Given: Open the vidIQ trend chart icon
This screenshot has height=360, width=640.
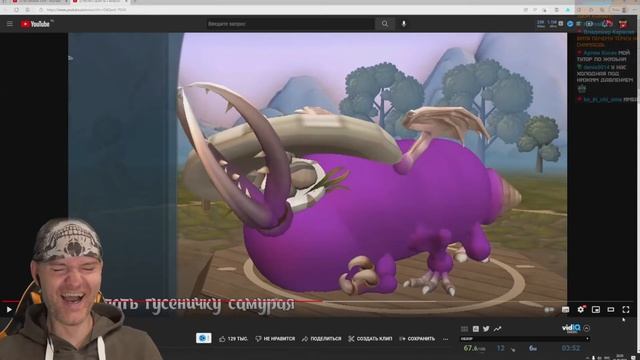Looking at the screenshot, I should point(497,329).
